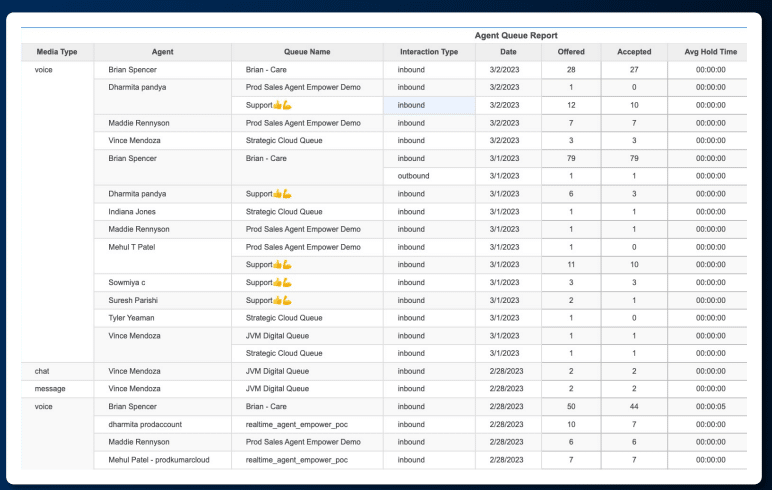Click the chat media type cell
Viewport: 772px width, 490px height.
pyautogui.click(x=57, y=371)
